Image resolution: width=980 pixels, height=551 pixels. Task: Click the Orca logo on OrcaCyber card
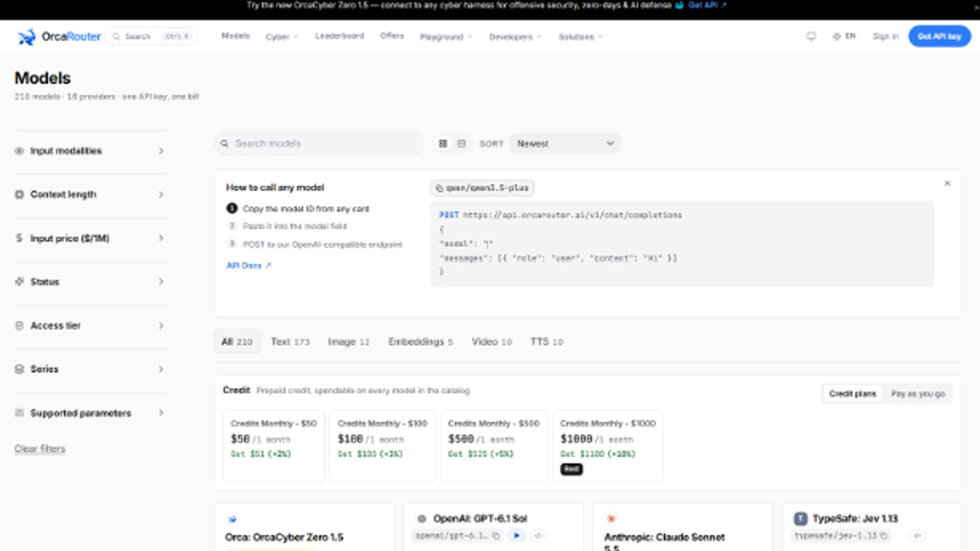(232, 519)
